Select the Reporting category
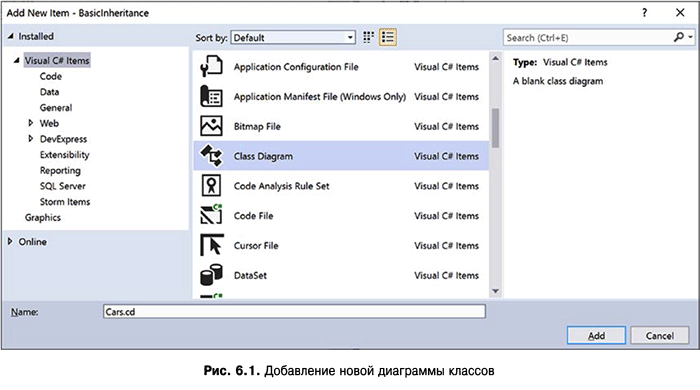 point(60,170)
